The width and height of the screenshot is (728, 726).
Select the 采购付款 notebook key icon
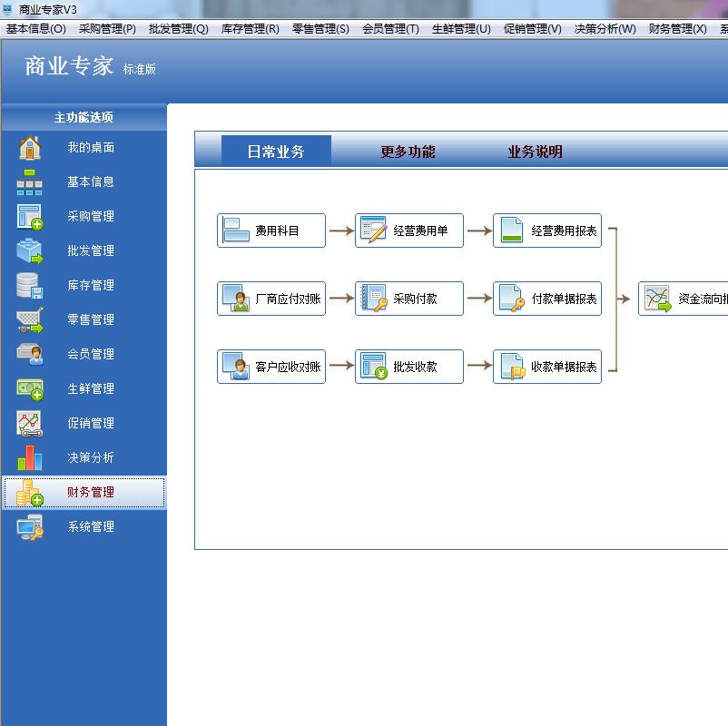374,298
